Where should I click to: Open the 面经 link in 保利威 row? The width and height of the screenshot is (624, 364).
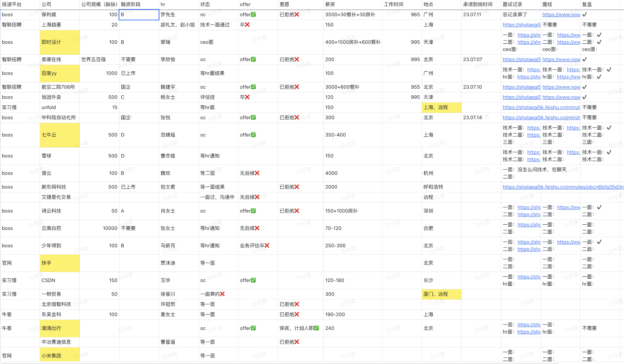pyautogui.click(x=561, y=15)
